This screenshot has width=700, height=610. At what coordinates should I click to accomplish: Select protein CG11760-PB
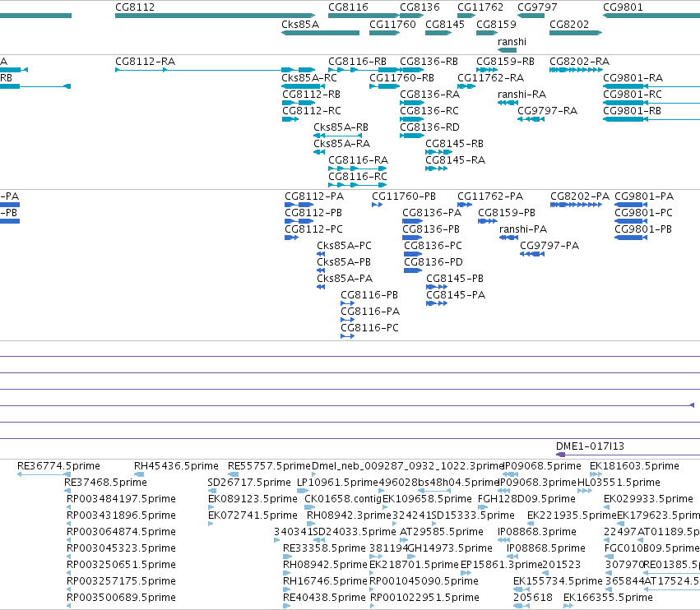377,205
